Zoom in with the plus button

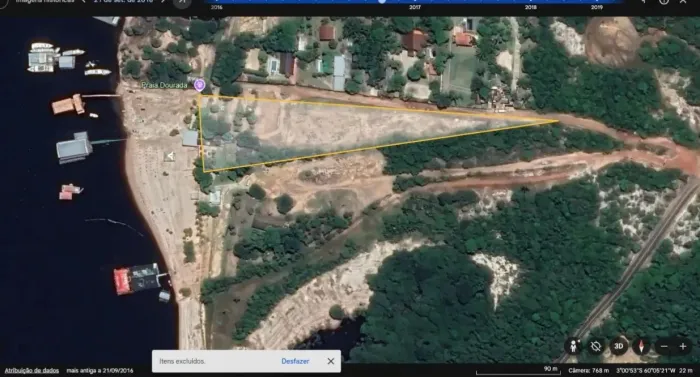pos(683,346)
